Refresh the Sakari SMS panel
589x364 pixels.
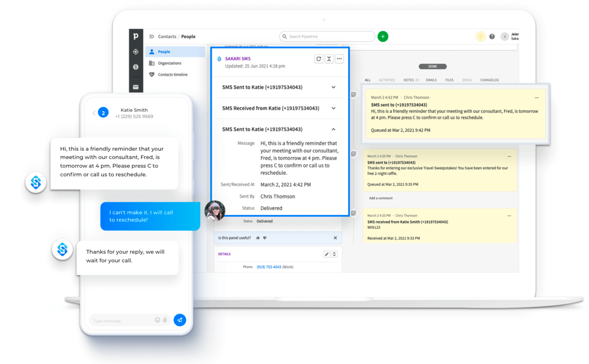[318, 59]
